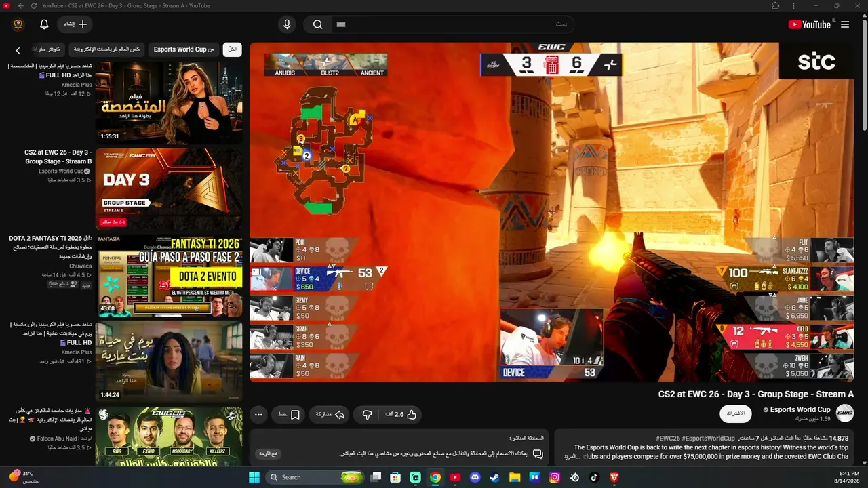
Task: Open the Windows Start menu
Action: point(254,477)
